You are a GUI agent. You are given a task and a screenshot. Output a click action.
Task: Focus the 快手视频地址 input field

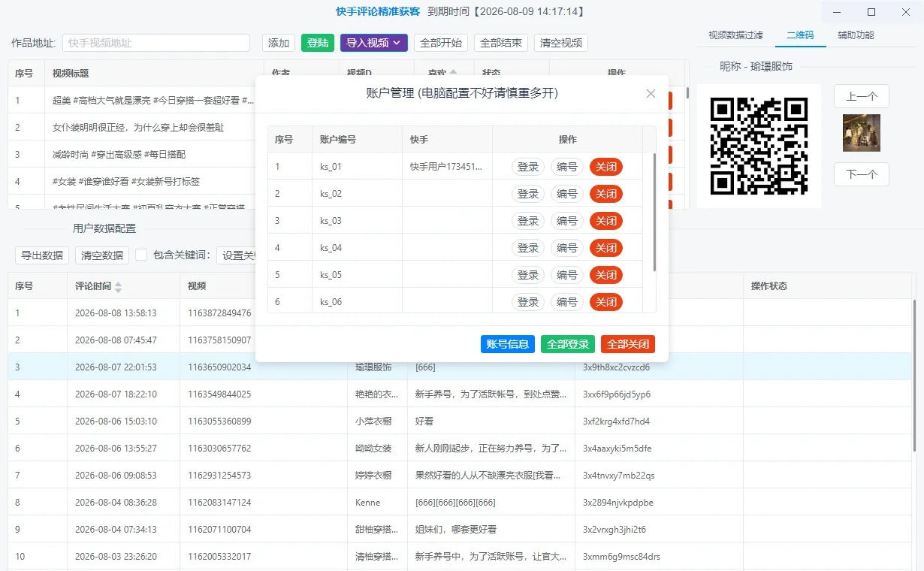[156, 43]
